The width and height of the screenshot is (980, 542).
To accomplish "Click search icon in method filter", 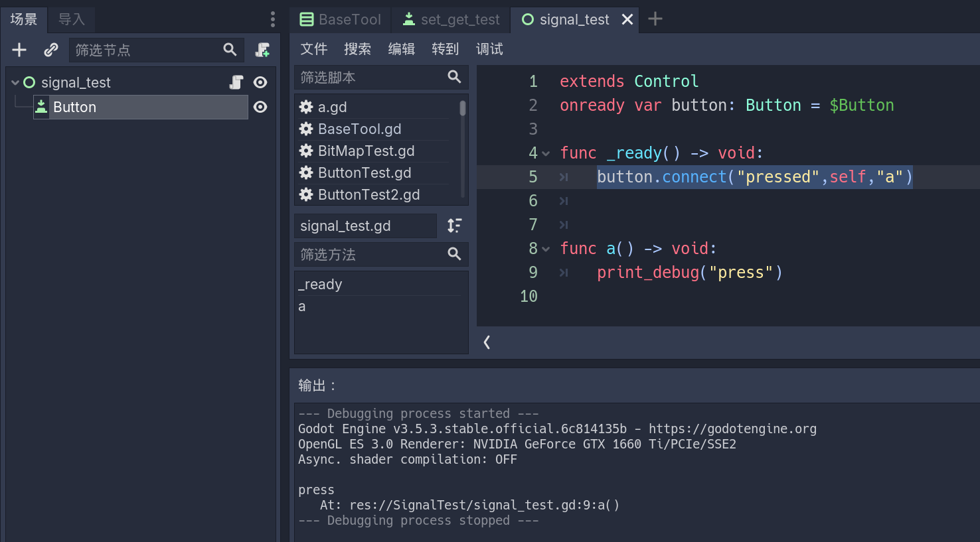I will click(x=454, y=254).
